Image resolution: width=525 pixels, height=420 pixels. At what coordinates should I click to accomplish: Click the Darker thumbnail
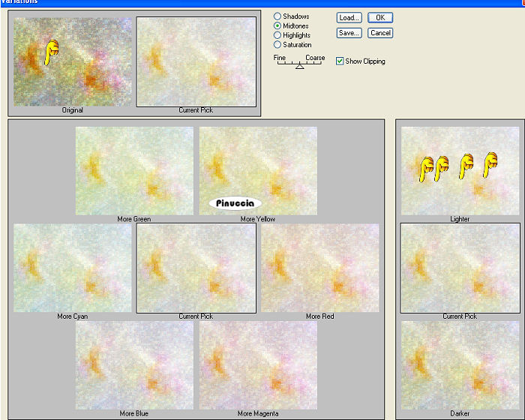pyautogui.click(x=460, y=365)
